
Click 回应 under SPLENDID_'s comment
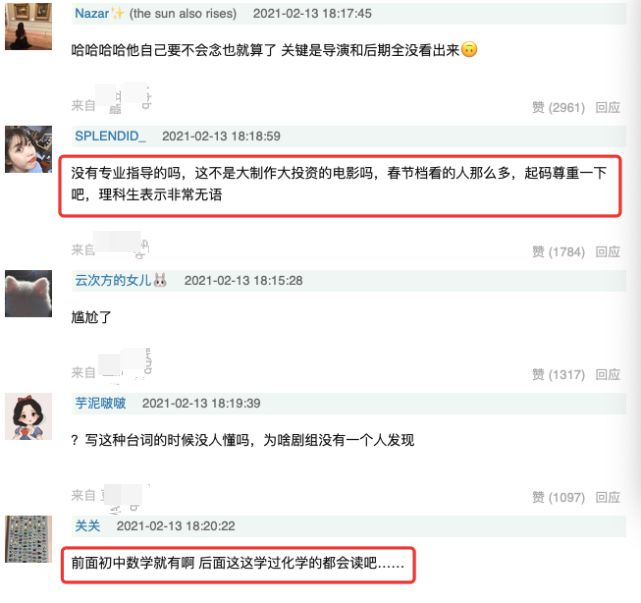(608, 252)
